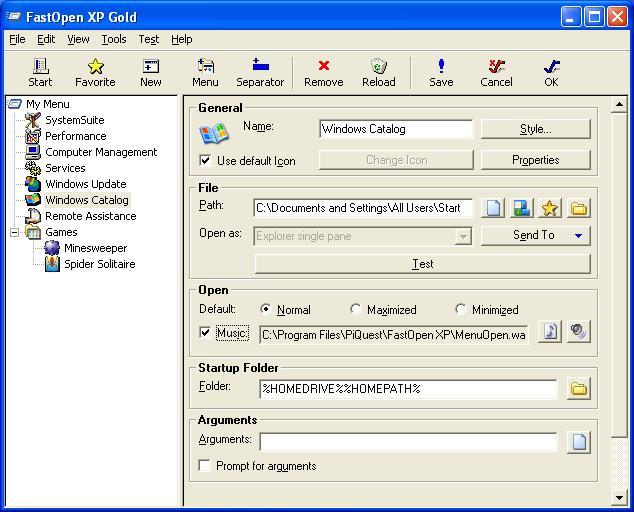This screenshot has width=634, height=512.
Task: Click the Test button in File section
Action: pos(423,264)
